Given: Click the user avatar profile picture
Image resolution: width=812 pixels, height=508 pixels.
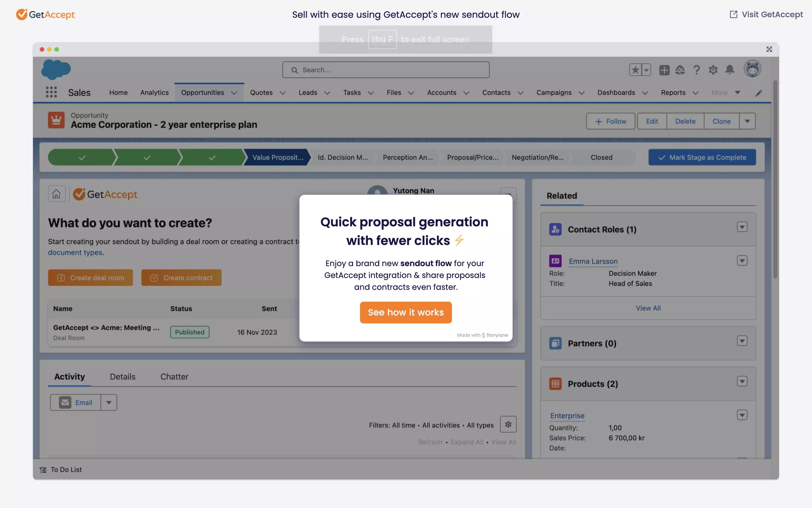Looking at the screenshot, I should tap(752, 69).
